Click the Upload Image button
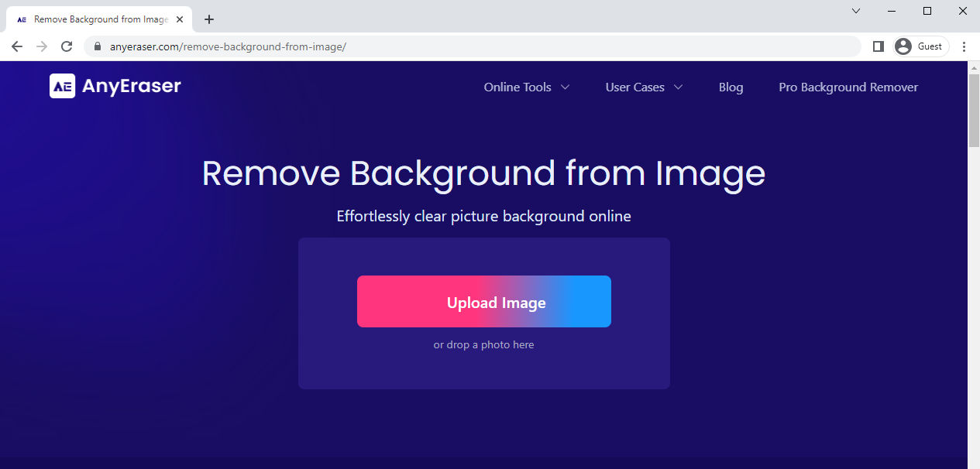 pos(484,302)
